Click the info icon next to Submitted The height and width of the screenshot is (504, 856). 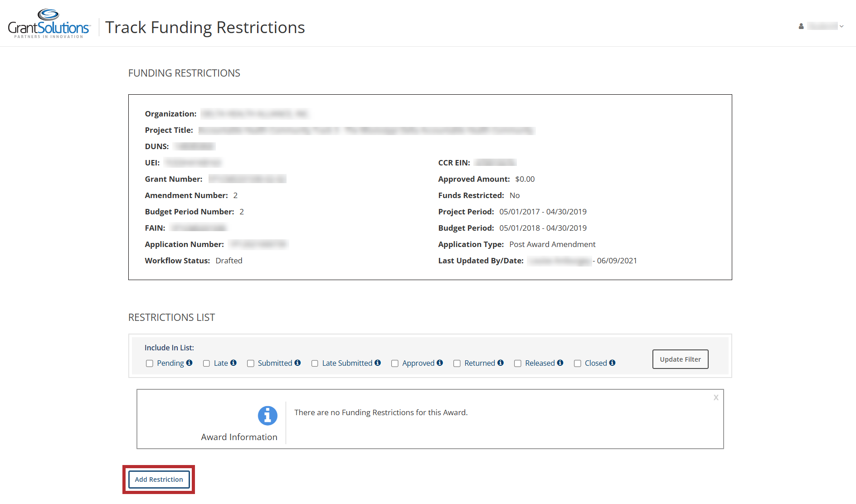pos(297,363)
